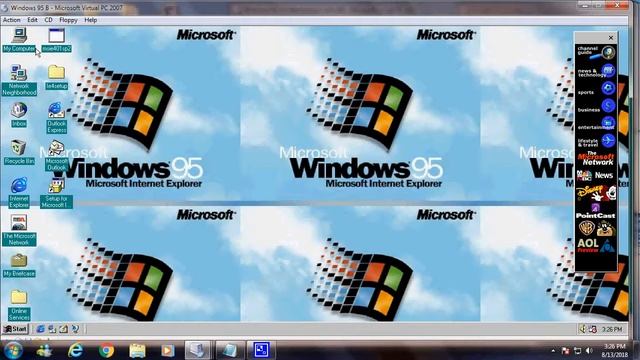Launch Internet Explorer from Quick Launch bar

40,329
